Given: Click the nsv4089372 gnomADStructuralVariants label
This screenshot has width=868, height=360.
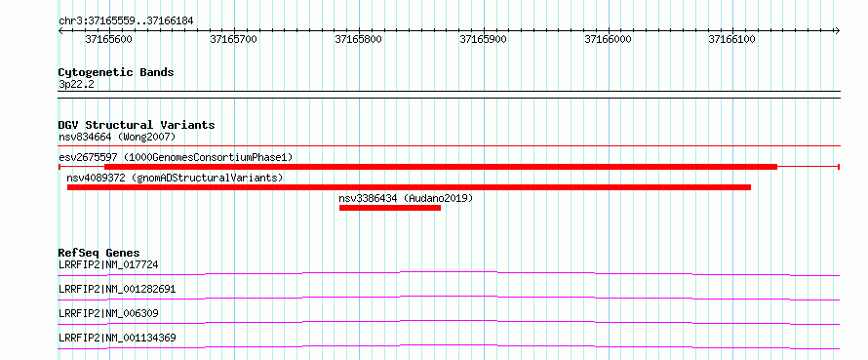Looking at the screenshot, I should point(175,178).
